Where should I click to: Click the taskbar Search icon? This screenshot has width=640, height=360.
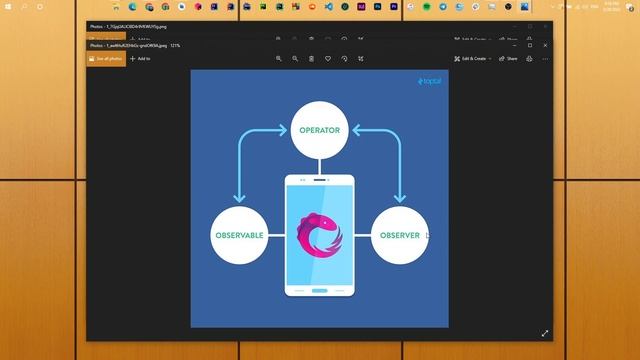coord(24,7)
